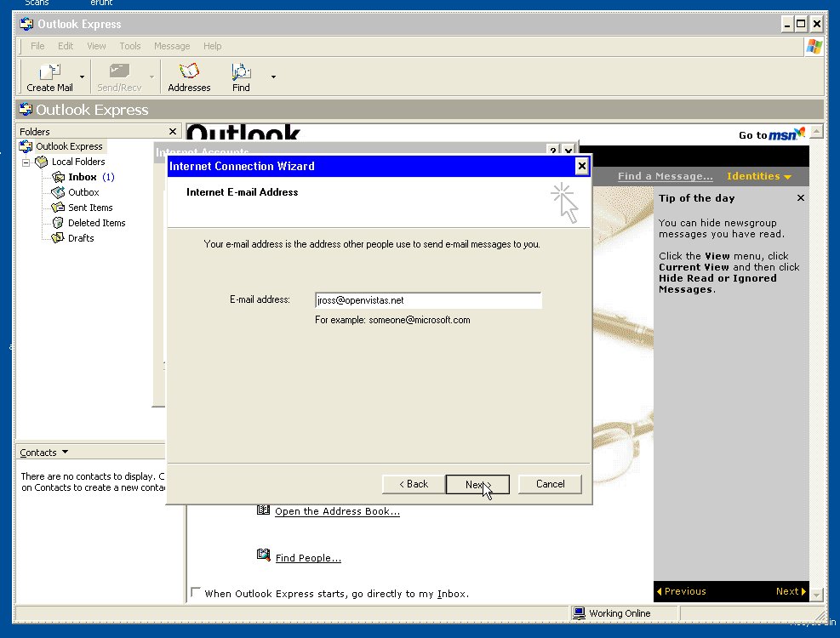
Task: Click the Find People link
Action: (x=308, y=558)
